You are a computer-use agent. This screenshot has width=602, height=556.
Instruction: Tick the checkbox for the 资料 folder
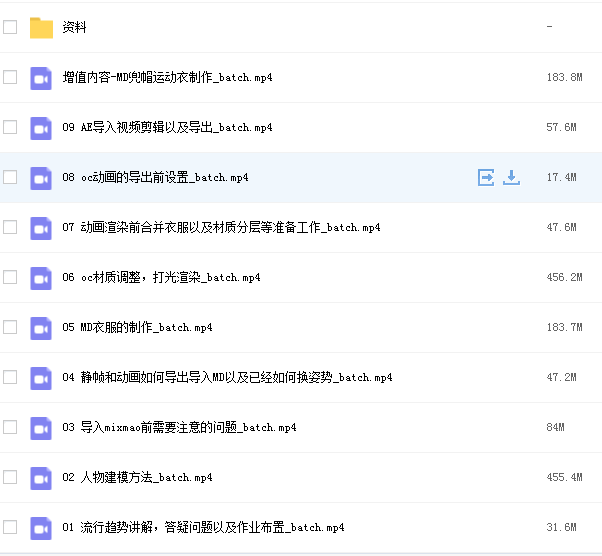pyautogui.click(x=10, y=27)
